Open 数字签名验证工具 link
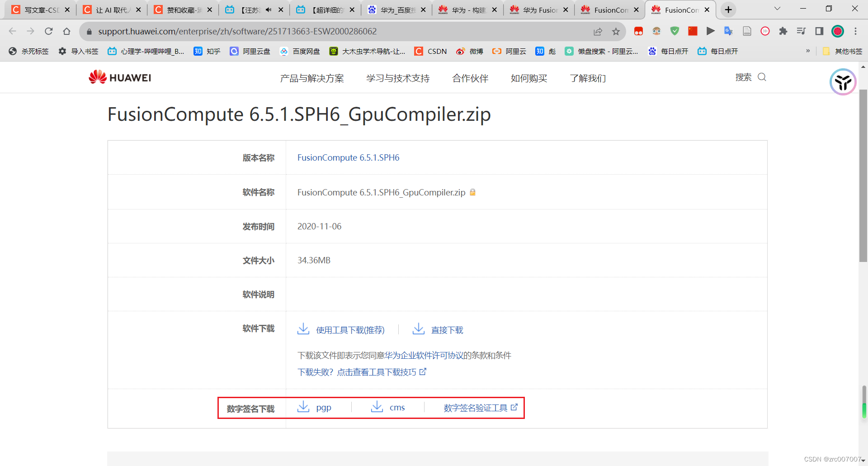The height and width of the screenshot is (466, 868). [x=481, y=408]
